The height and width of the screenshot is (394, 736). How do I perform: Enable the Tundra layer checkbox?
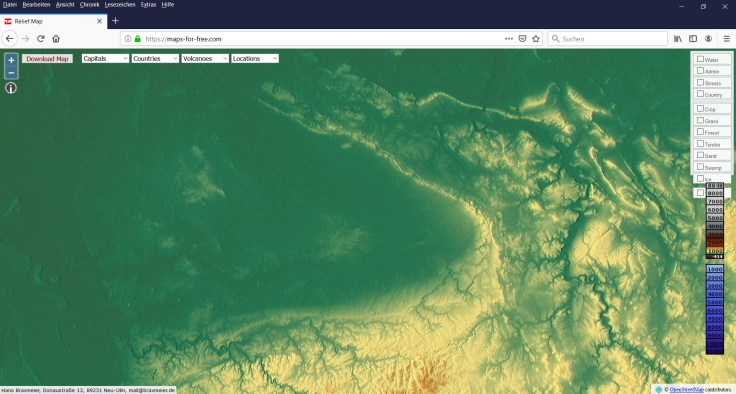[x=700, y=144]
